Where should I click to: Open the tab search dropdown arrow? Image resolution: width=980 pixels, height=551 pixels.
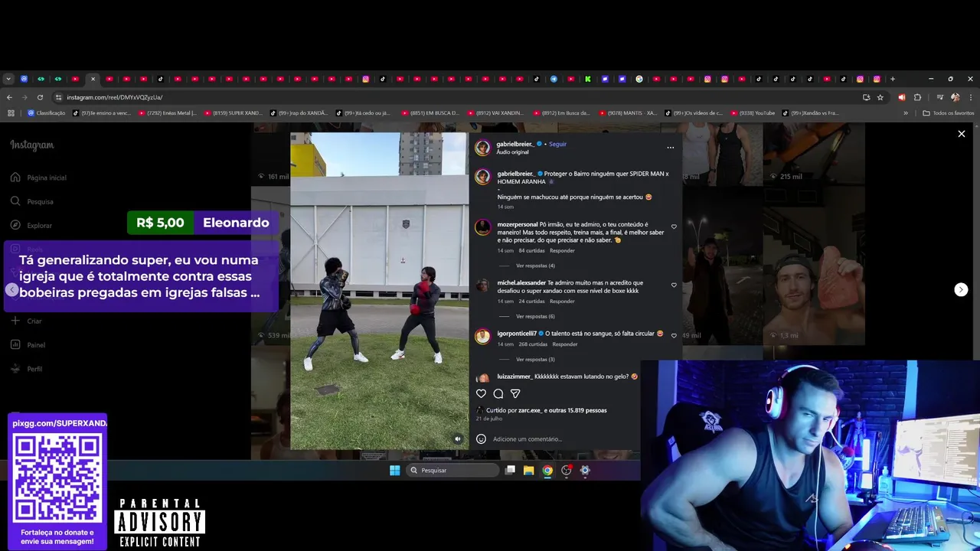(x=8, y=79)
